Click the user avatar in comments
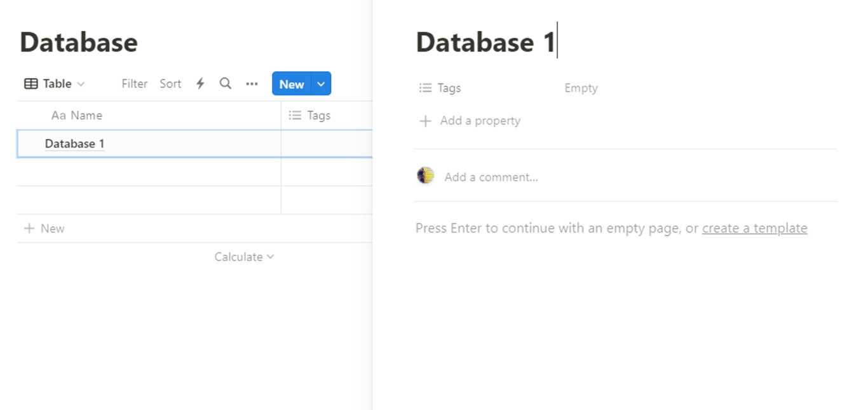Viewport: 868px width, 410px height. tap(425, 176)
